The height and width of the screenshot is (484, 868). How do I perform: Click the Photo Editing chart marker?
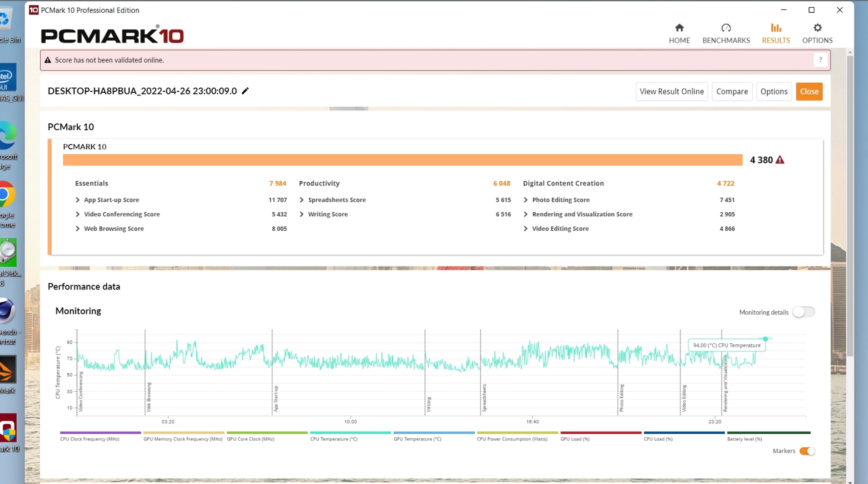pos(622,398)
